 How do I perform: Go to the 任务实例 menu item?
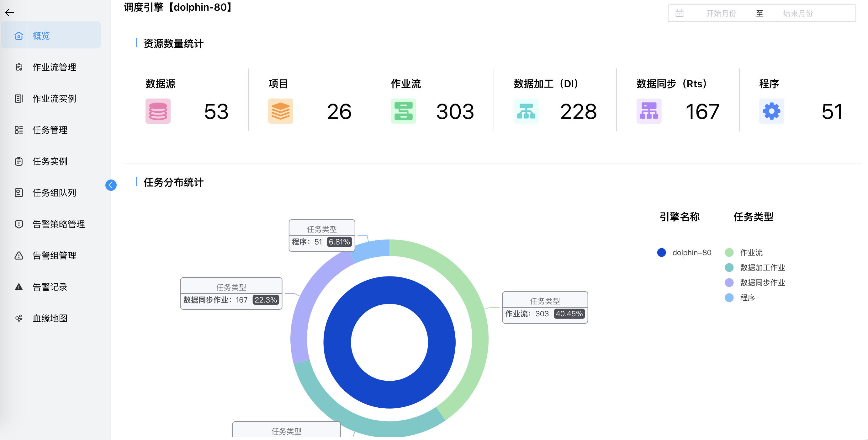pyautogui.click(x=50, y=161)
